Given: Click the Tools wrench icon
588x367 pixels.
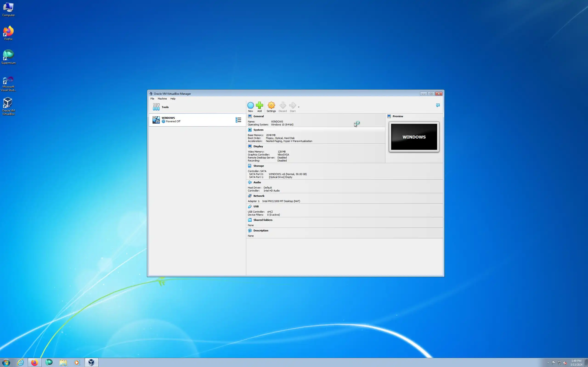Looking at the screenshot, I should tap(156, 107).
